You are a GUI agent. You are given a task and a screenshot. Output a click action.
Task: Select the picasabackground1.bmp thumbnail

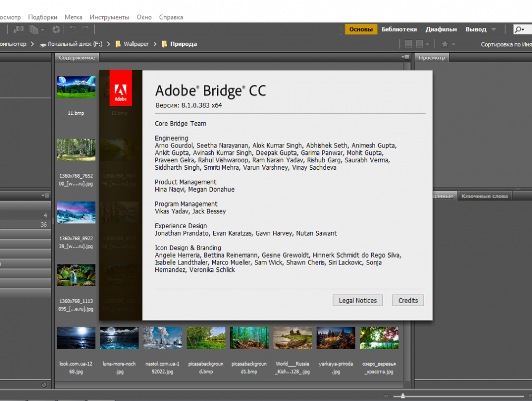coord(249,338)
